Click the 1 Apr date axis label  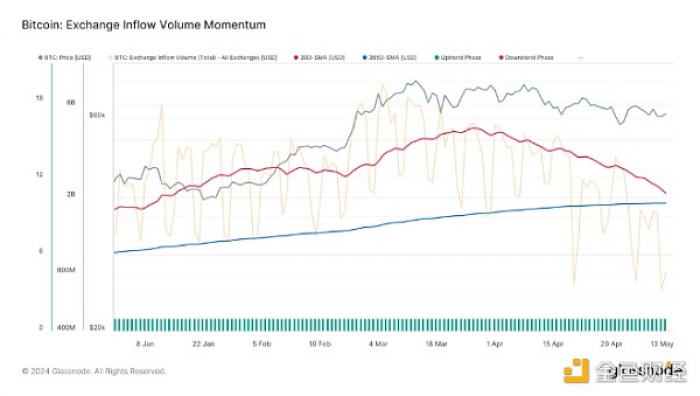tap(495, 344)
